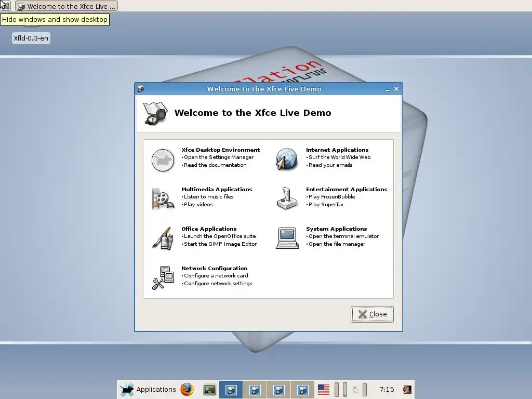The image size is (532, 399).
Task: Click the System Applications computer icon
Action: point(287,238)
